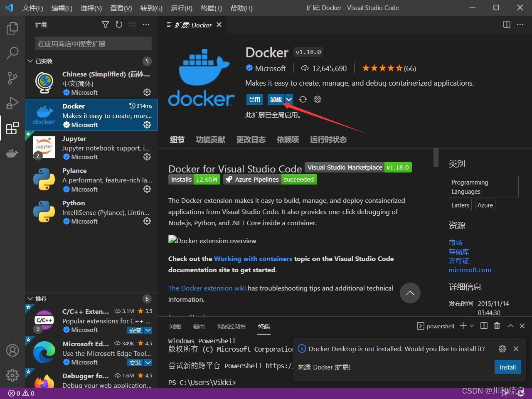Kill terminal with trash icon
The width and height of the screenshot is (532, 399).
[x=497, y=326]
